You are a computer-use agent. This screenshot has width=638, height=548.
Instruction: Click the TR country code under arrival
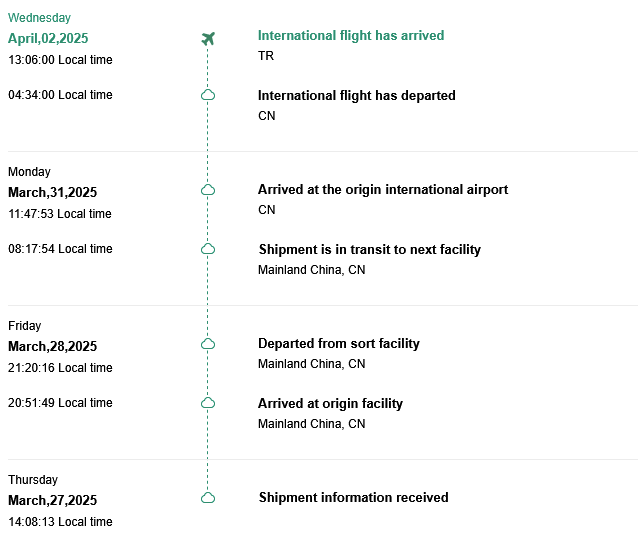point(266,56)
